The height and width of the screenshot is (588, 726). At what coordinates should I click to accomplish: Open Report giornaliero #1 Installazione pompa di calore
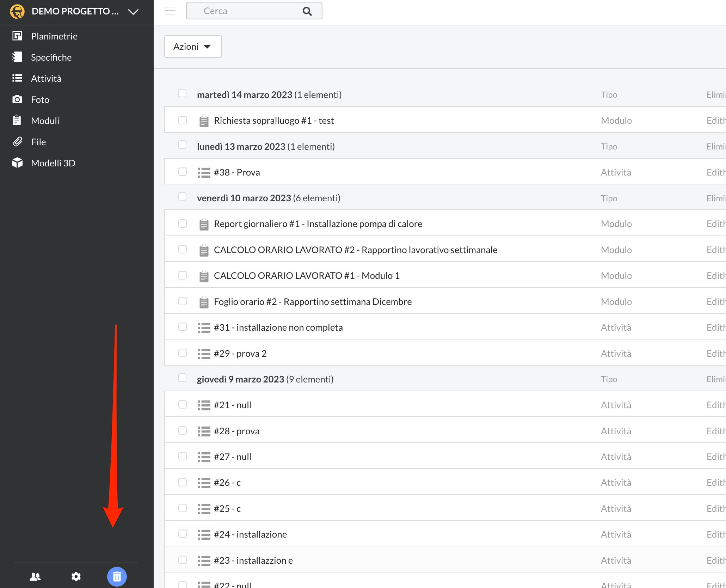point(318,224)
